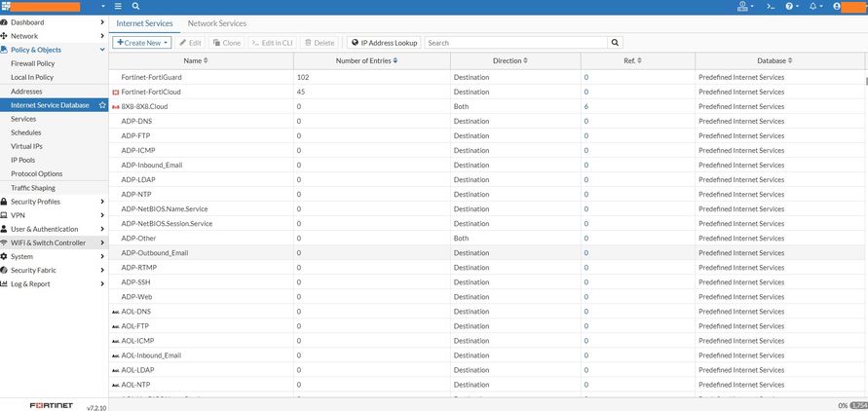
Task: Favorite Internet Service Database with star icon
Action: pos(102,105)
